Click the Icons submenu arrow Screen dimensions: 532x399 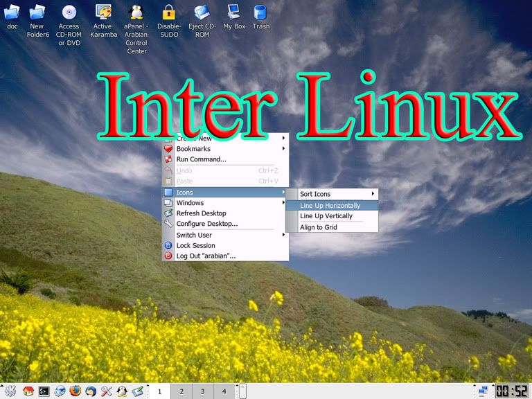(x=283, y=192)
